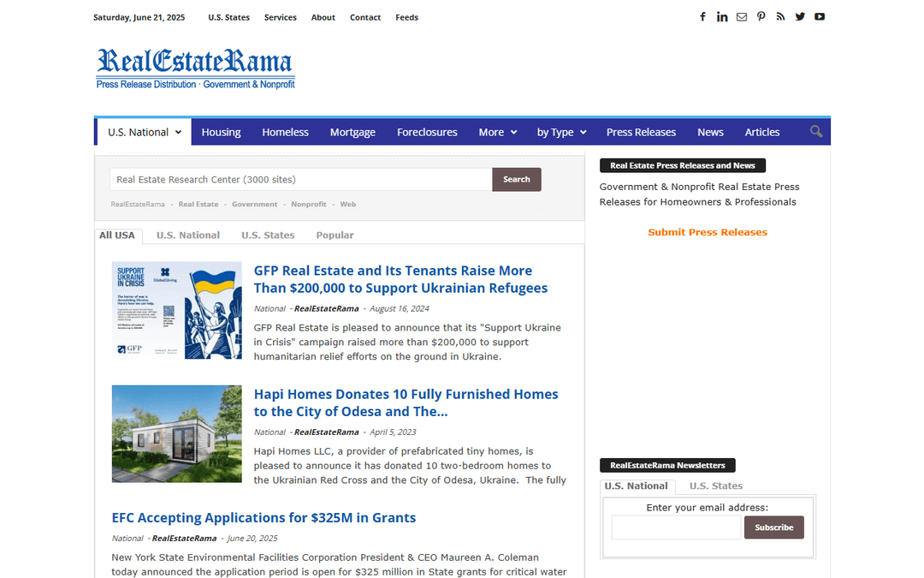Open GFP Real Estate Ukrainian Refugees headline
The width and height of the screenshot is (924, 578).
coord(400,279)
